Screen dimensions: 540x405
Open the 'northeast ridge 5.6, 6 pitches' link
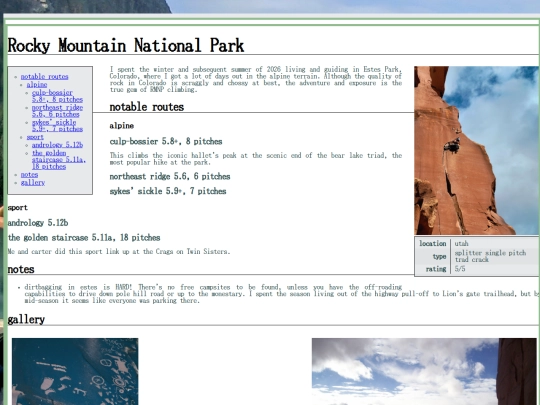pos(57,111)
